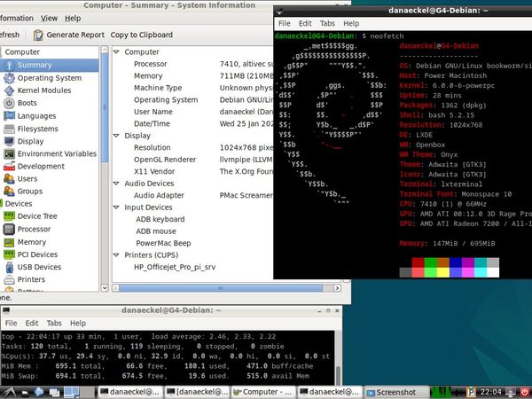Select Kernel Modules in the sidebar
532x399 pixels.
[43, 90]
